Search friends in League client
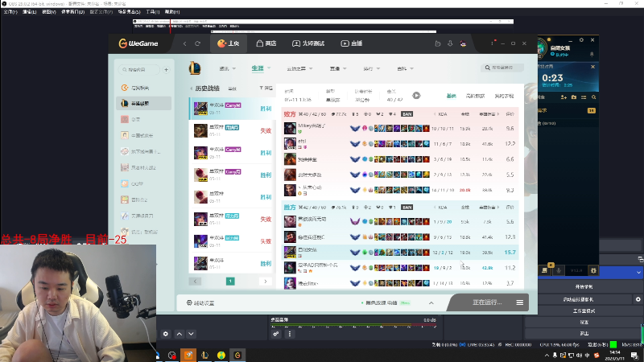This screenshot has height=362, width=644. 594,97
